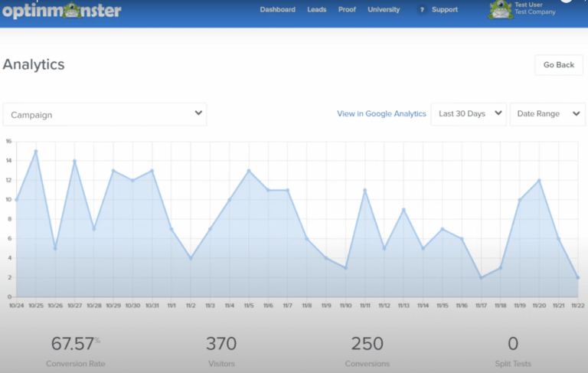The image size is (588, 373).
Task: Open the Campaign dropdown
Action: coord(105,114)
